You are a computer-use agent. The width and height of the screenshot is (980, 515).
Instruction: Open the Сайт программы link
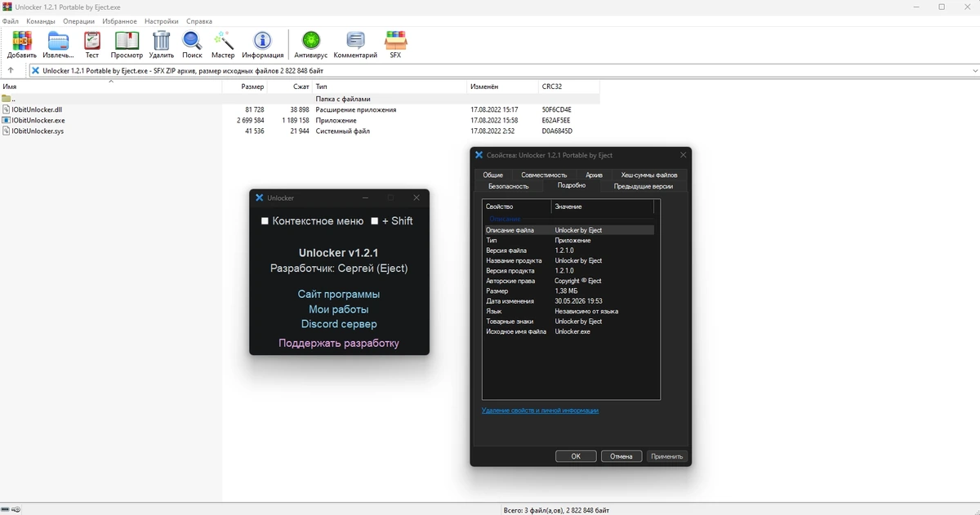tap(339, 294)
